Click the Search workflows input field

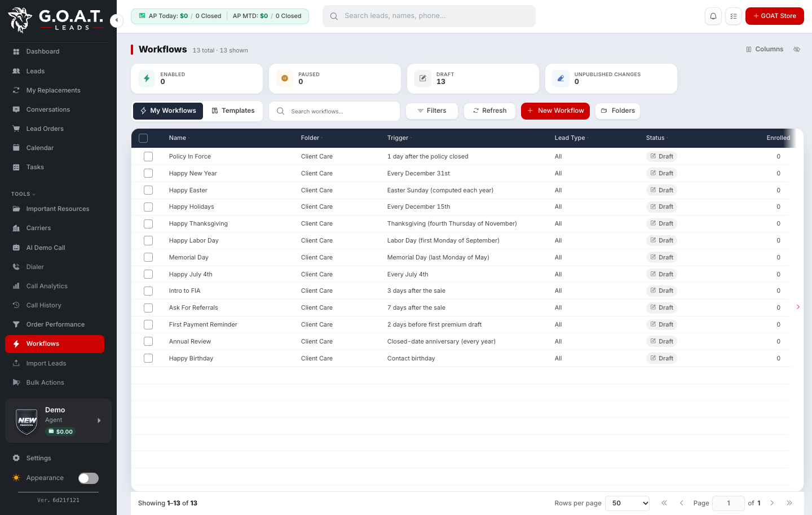coord(334,111)
